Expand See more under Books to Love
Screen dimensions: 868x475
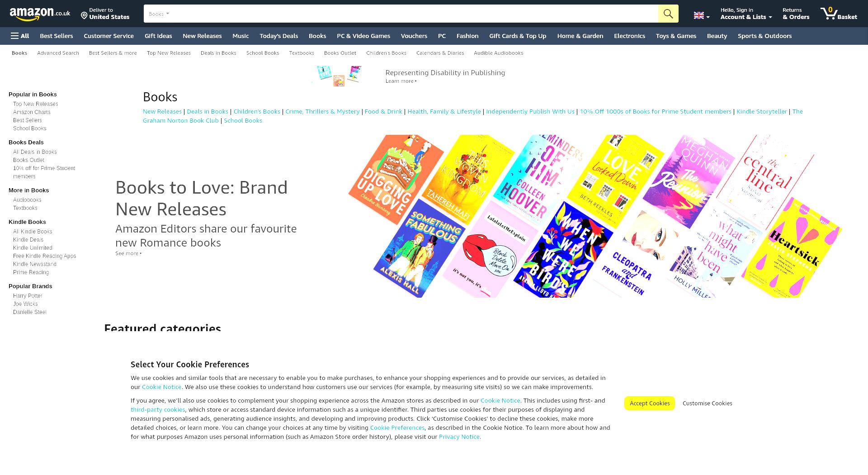(128, 253)
